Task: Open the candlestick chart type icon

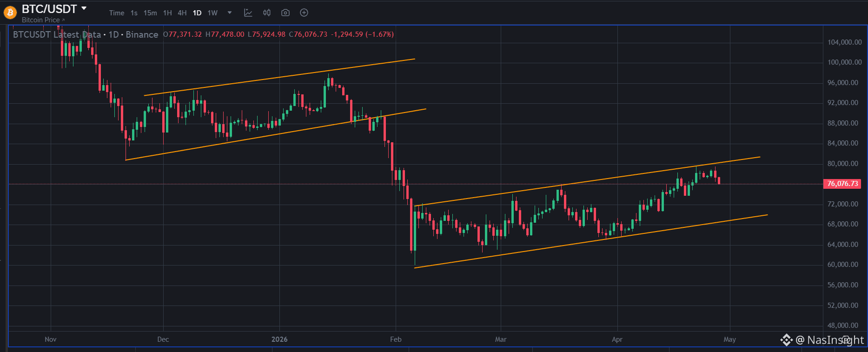Action: (x=267, y=13)
